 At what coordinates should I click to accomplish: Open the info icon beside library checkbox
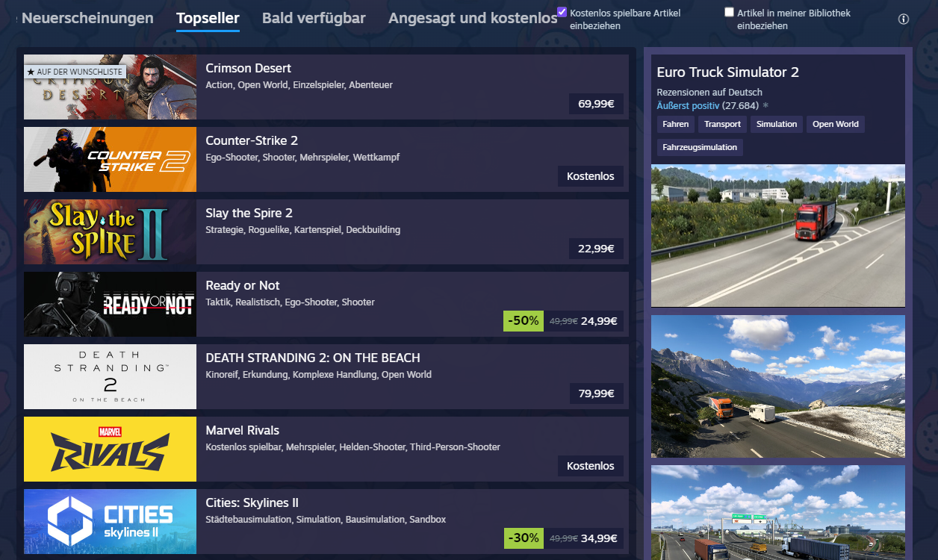904,19
